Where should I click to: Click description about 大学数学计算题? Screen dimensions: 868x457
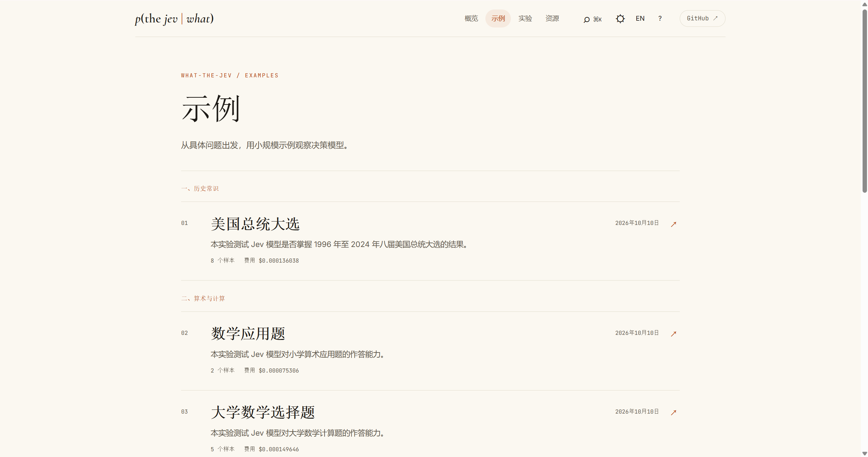pos(298,433)
